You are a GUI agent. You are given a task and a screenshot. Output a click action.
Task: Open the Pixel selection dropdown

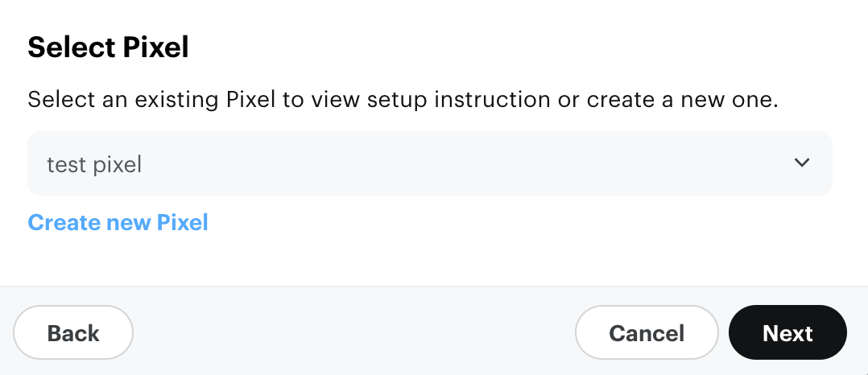(x=429, y=163)
